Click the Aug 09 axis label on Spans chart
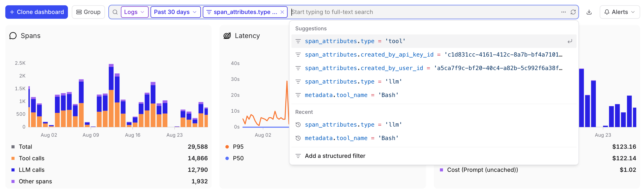 [x=91, y=135]
